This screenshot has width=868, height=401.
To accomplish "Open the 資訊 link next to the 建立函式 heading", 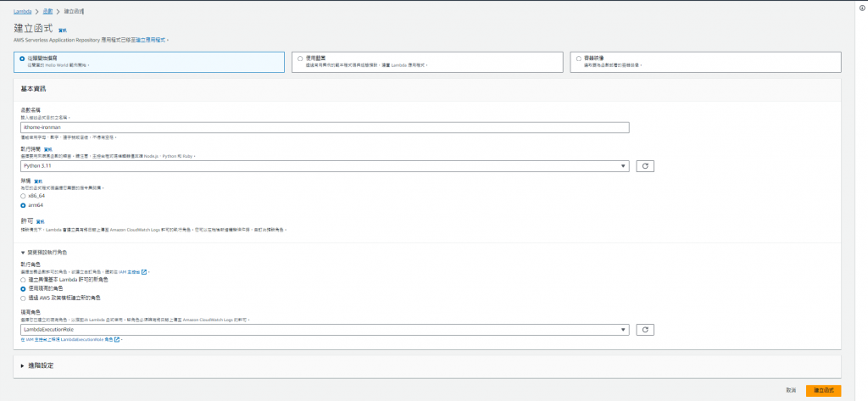I will (63, 30).
